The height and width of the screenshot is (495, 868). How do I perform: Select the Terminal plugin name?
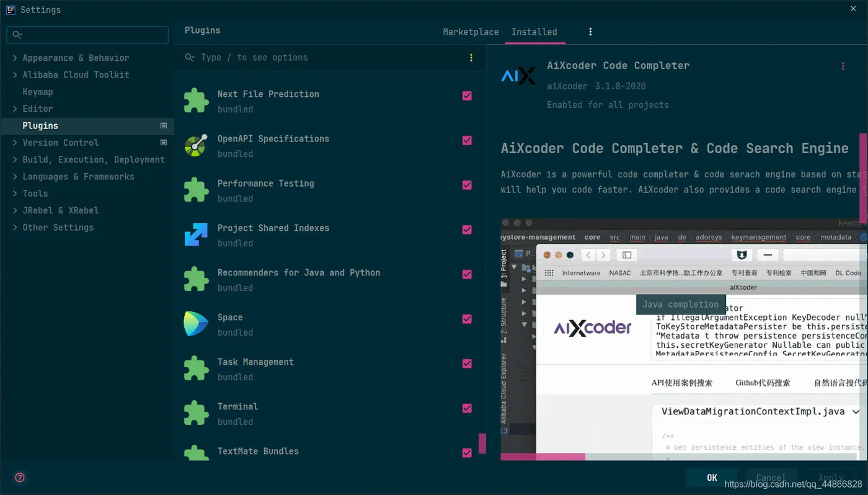point(238,407)
